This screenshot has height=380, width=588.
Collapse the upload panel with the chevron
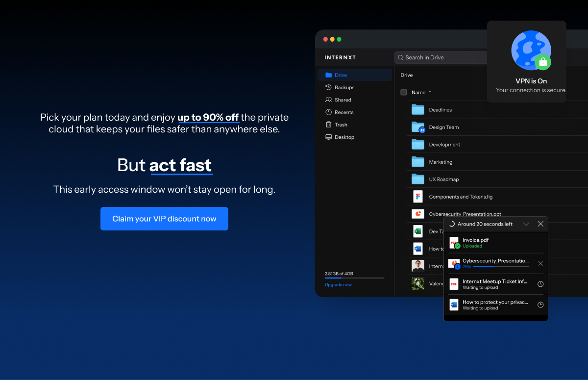[526, 224]
